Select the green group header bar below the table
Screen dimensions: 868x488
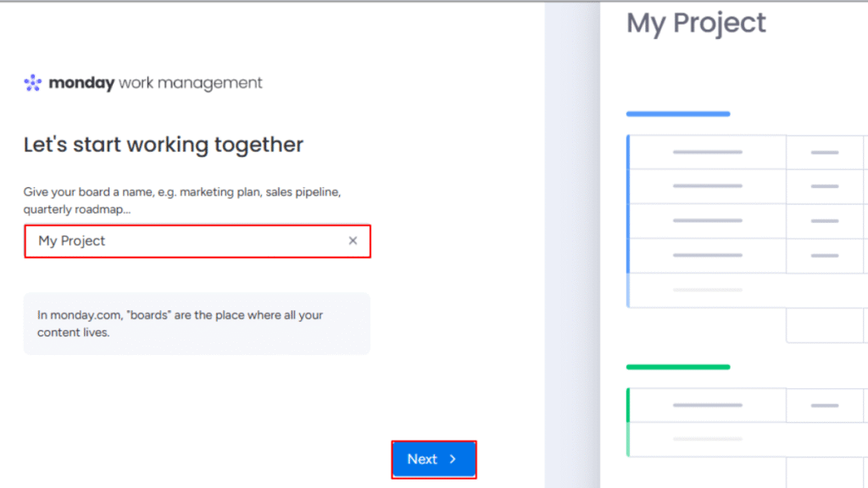pos(677,366)
